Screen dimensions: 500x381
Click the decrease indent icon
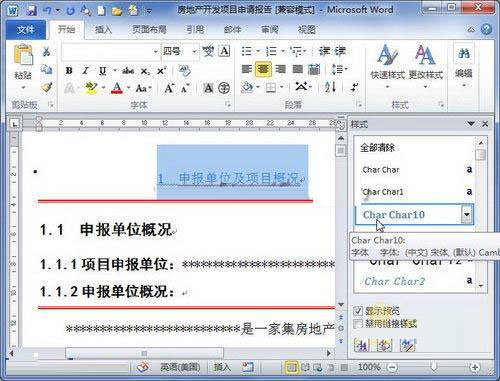click(324, 51)
